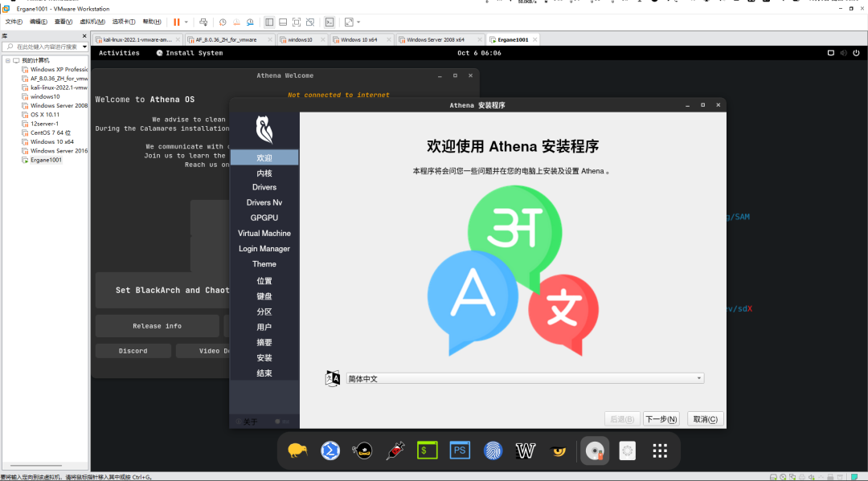
Task: Click Install System in top bar
Action: pos(190,53)
